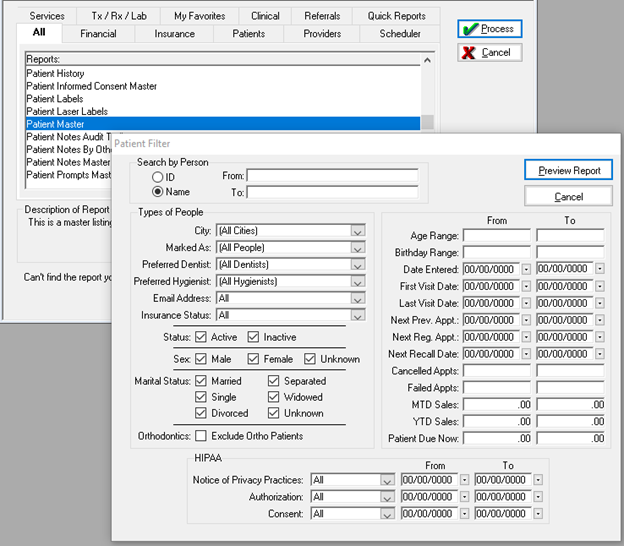Toggle the Divorced checkbox

pos(201,413)
